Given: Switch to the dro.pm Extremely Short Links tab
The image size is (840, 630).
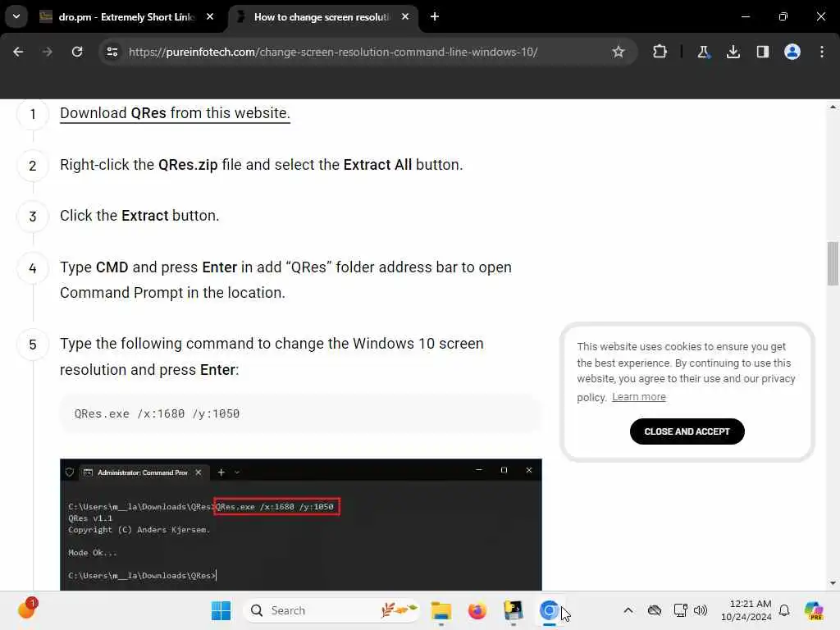Looking at the screenshot, I should click(127, 17).
